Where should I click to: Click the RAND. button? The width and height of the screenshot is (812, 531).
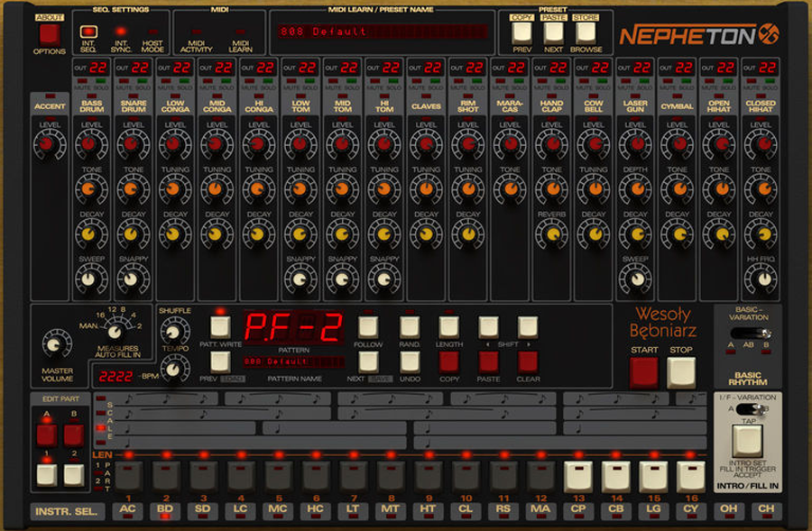(410, 327)
